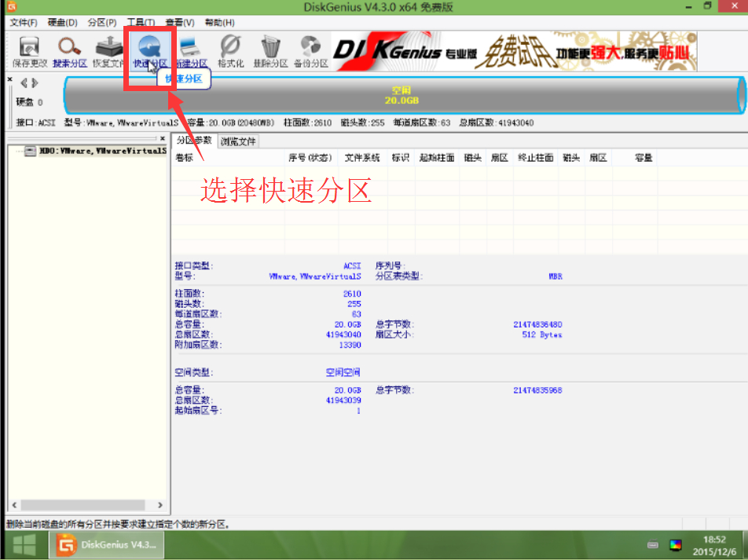Viewport: 748px width, 560px height.
Task: Open the Partition (分区) menu
Action: (102, 23)
